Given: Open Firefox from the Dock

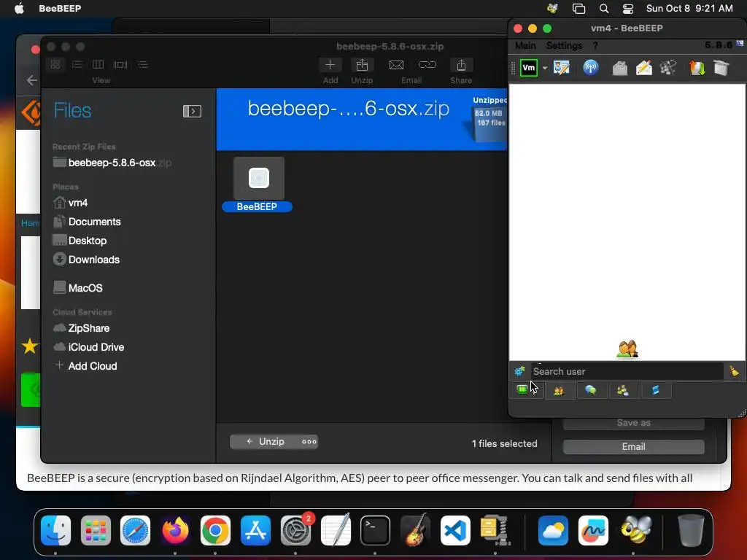Looking at the screenshot, I should (x=175, y=530).
